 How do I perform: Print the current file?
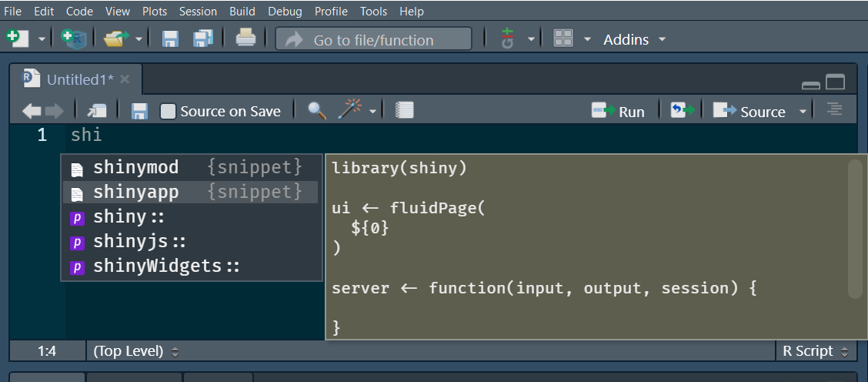pyautogui.click(x=245, y=39)
